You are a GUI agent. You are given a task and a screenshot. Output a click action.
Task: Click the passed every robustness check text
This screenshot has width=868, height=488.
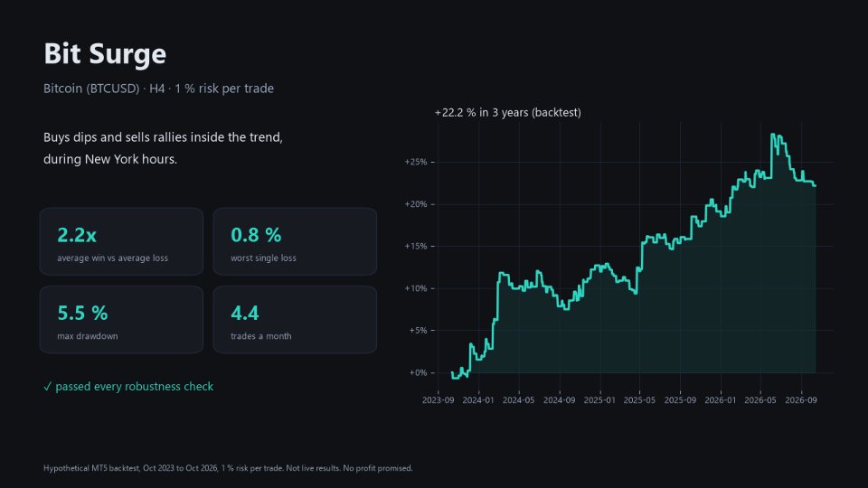coord(134,386)
